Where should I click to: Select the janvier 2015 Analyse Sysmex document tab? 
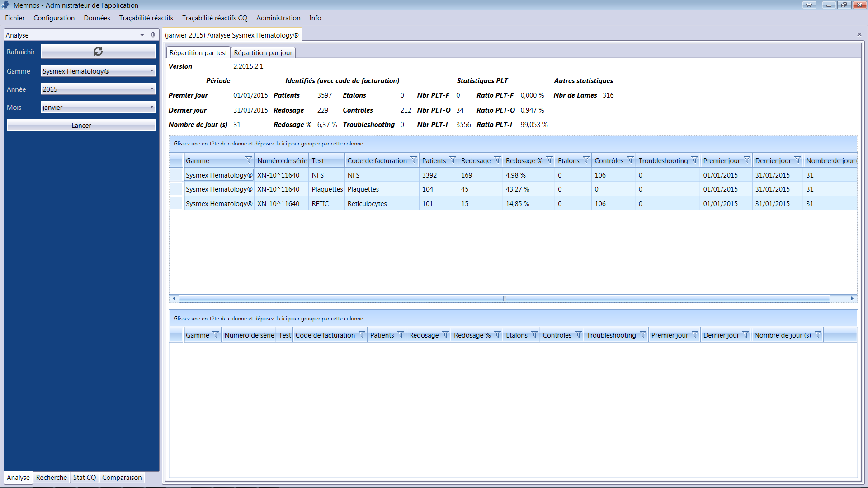(232, 35)
